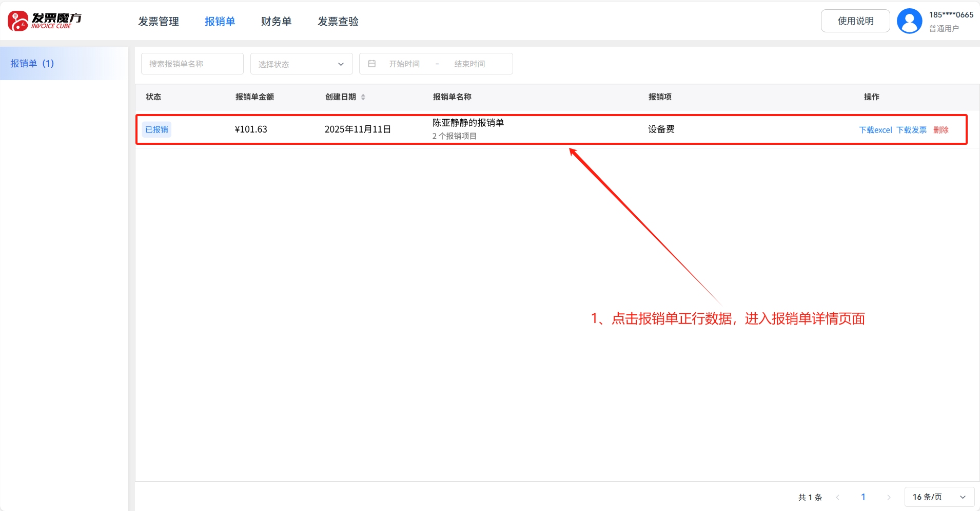Click the 发票魔方 Invoice Cube logo
This screenshot has width=980, height=511.
[45, 21]
